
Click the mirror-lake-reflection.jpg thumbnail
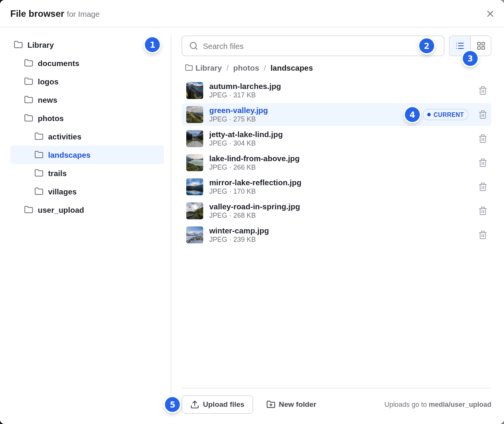point(195,187)
